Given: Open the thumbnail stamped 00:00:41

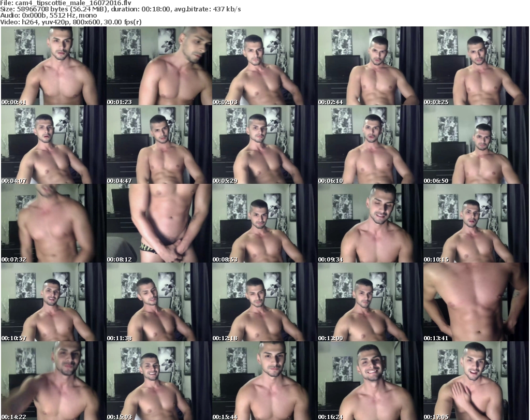Looking at the screenshot, I should tap(53, 66).
